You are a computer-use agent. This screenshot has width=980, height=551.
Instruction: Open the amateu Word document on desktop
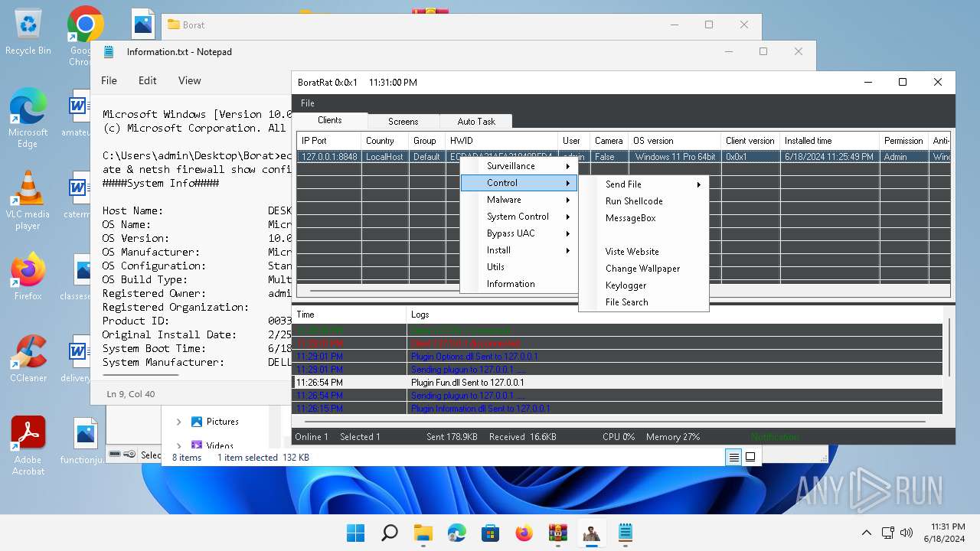(x=77, y=112)
